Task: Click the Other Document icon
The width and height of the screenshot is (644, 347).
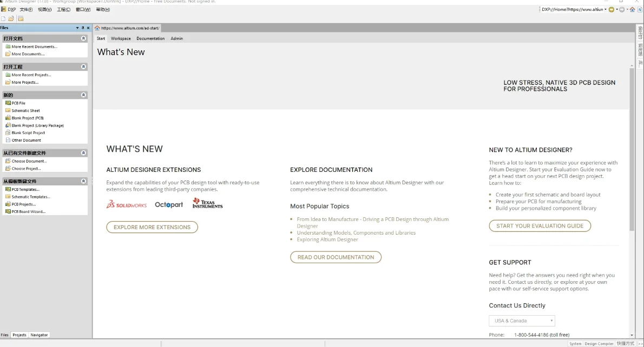Action: [8, 140]
